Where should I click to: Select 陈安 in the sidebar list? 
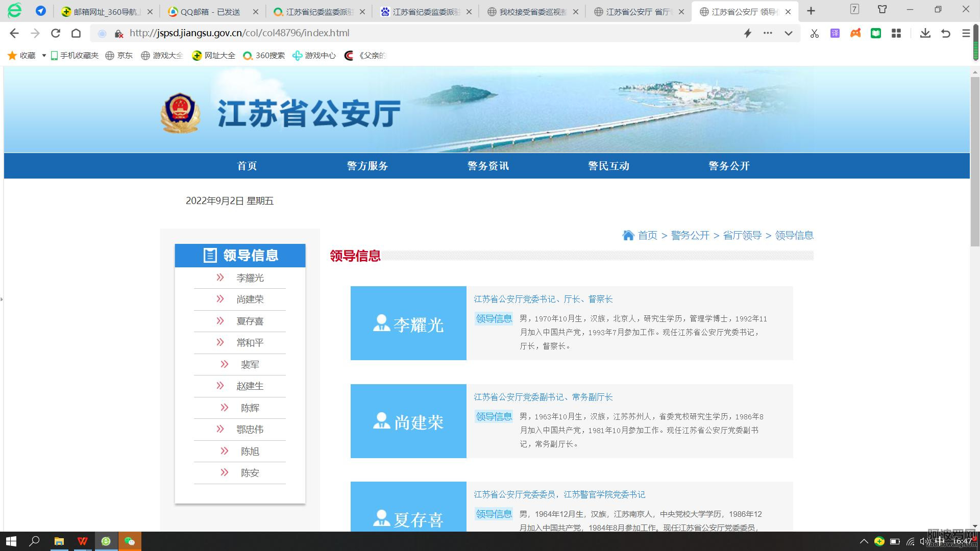coord(250,473)
